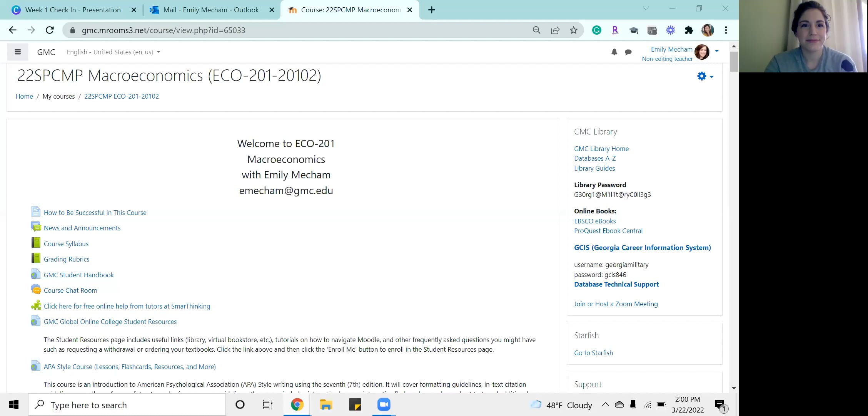The height and width of the screenshot is (416, 868).
Task: Click the Grammarly extension icon
Action: (596, 30)
